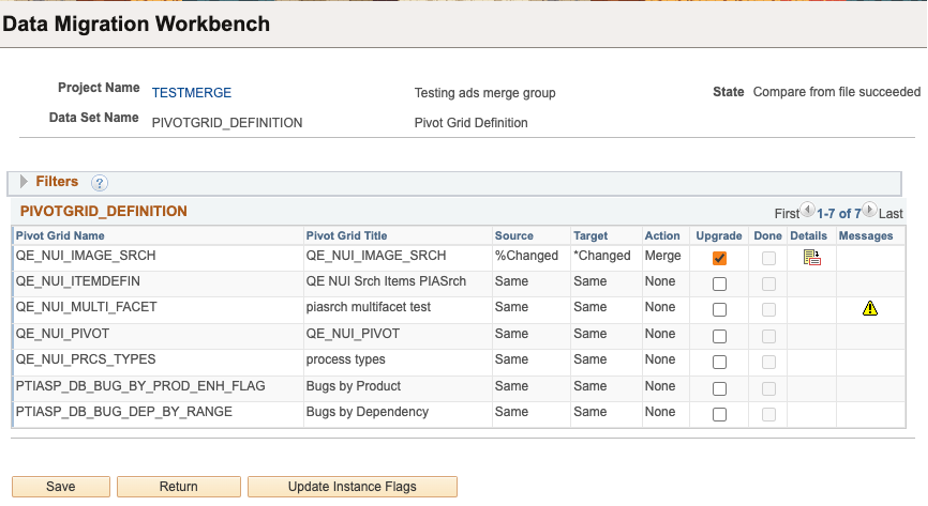928x506 pixels.
Task: Click Update Instance Flags button
Action: coord(352,487)
